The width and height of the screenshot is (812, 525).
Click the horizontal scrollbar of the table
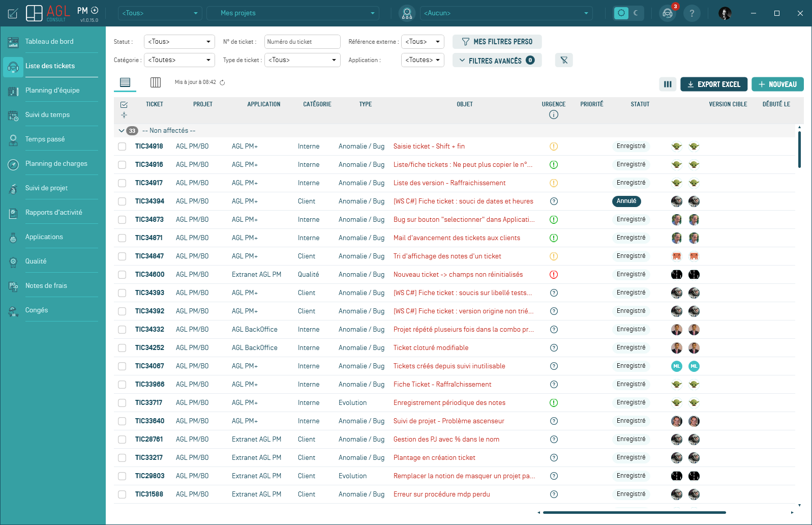[x=634, y=512]
